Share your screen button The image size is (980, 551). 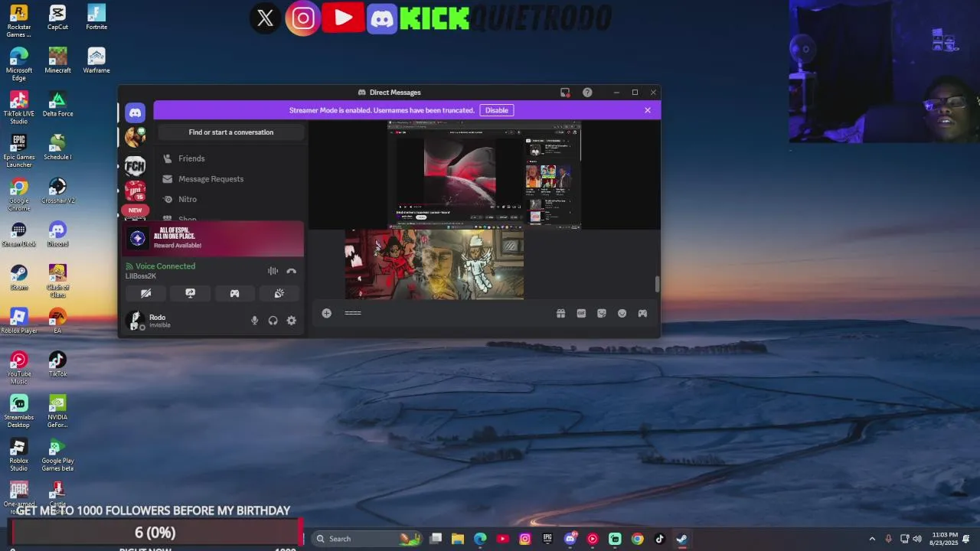191,293
